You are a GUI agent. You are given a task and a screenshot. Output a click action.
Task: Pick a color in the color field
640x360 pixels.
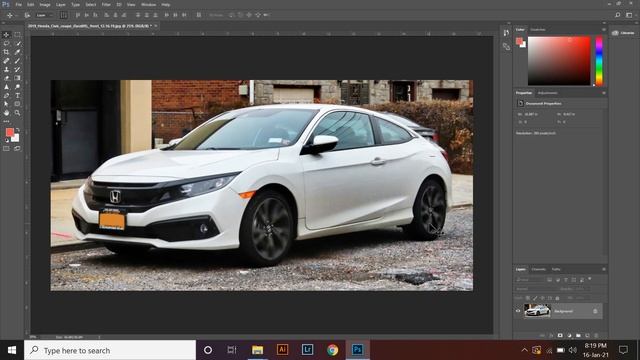tap(559, 61)
